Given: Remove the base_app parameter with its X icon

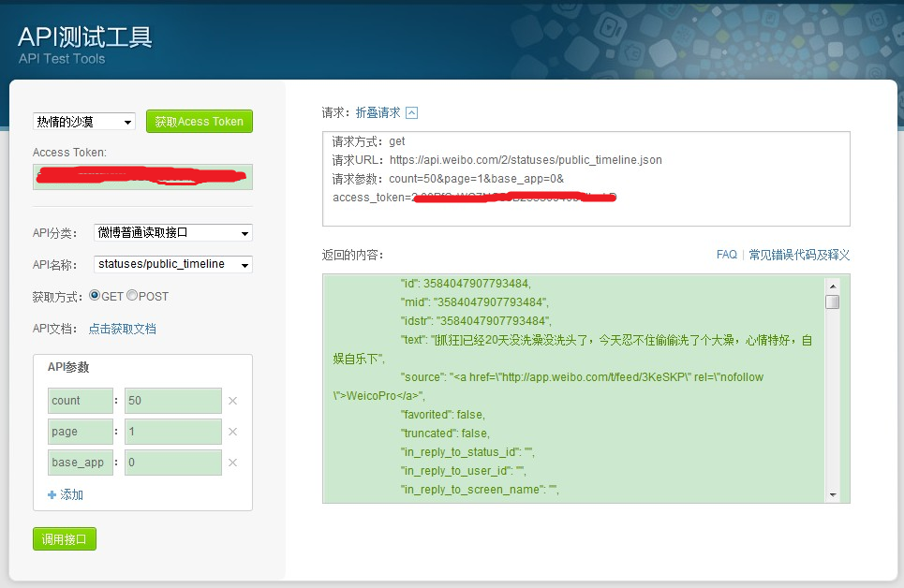Looking at the screenshot, I should click(x=233, y=463).
